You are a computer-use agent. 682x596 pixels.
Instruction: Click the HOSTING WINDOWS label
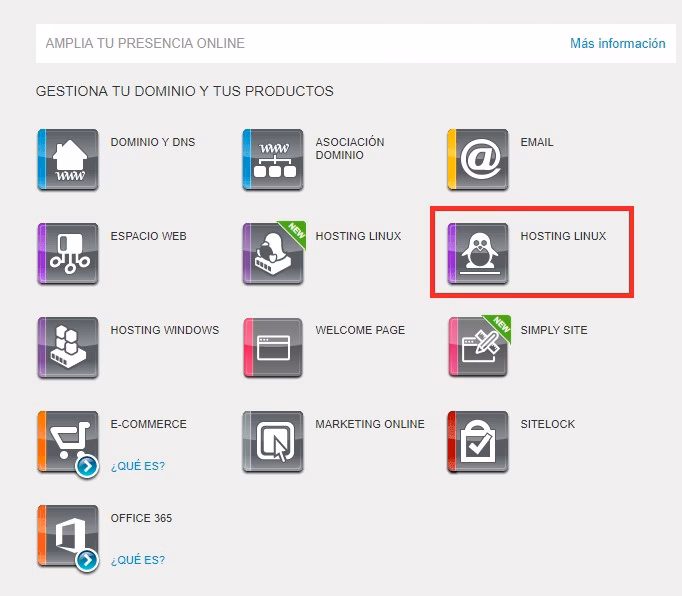click(x=165, y=330)
